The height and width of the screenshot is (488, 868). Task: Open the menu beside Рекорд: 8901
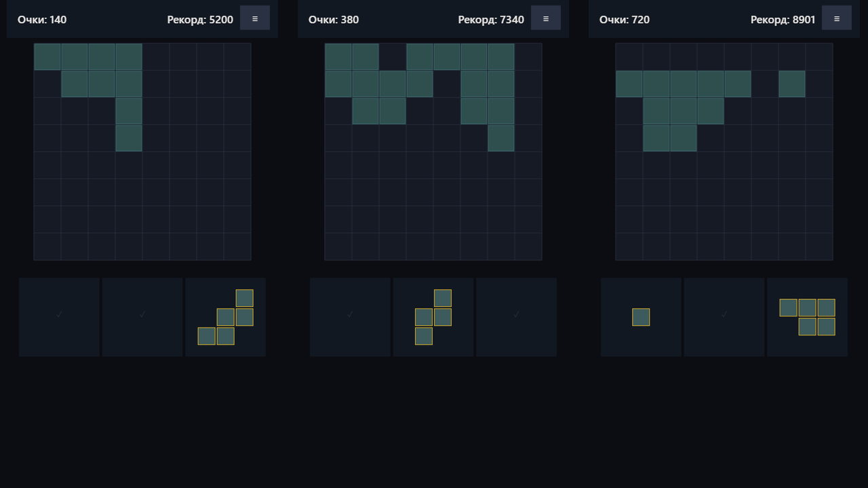(x=837, y=18)
